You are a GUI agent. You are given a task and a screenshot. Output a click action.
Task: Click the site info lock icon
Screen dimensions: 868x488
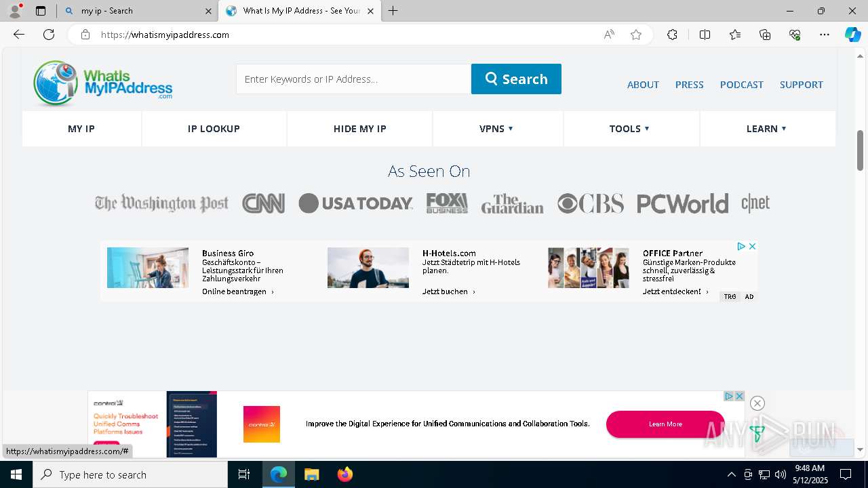85,35
